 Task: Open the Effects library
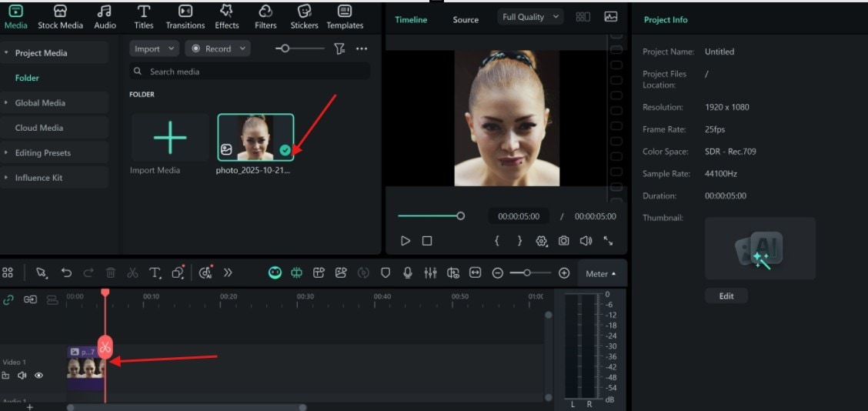(x=226, y=15)
